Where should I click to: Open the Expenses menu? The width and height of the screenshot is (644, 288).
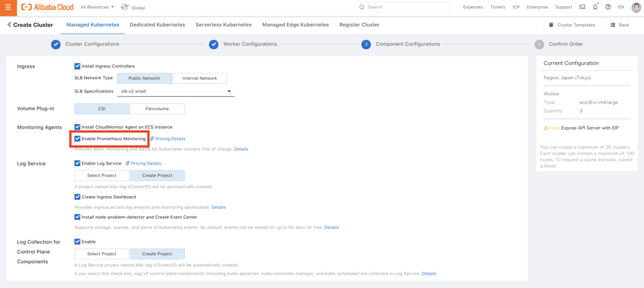[x=473, y=8]
